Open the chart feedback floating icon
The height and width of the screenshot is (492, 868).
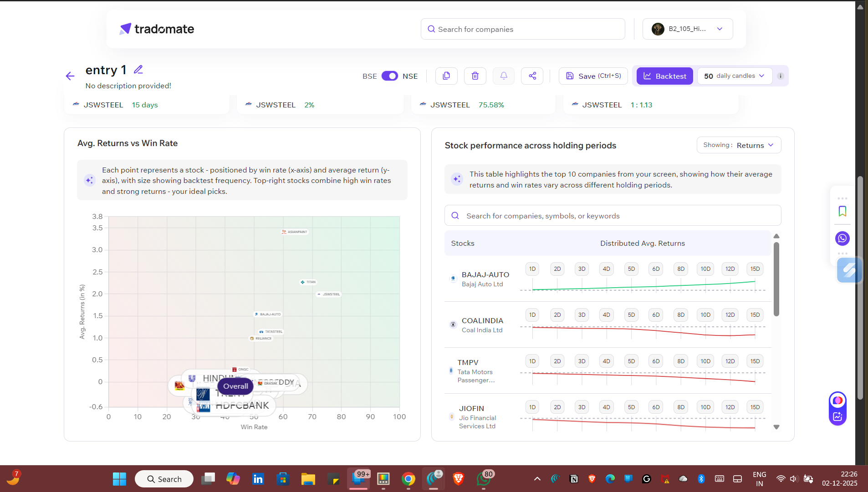pos(838,416)
